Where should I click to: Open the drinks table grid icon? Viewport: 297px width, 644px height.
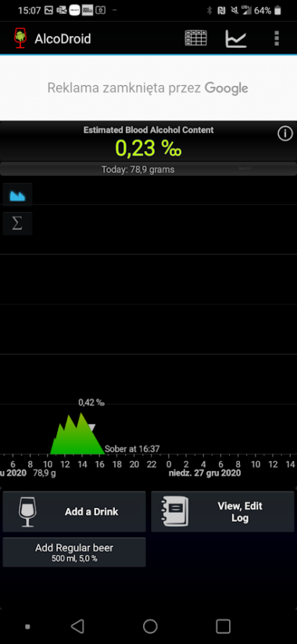(x=195, y=38)
